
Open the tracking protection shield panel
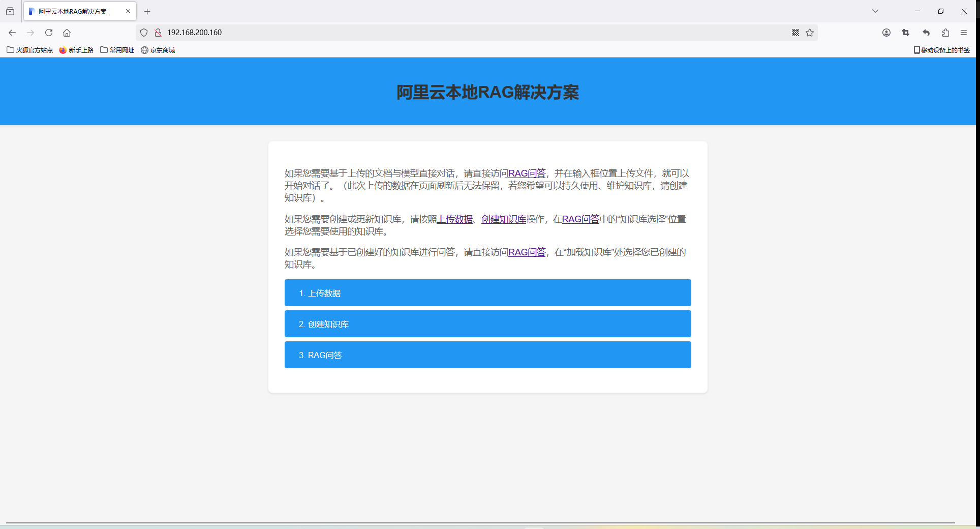click(144, 32)
